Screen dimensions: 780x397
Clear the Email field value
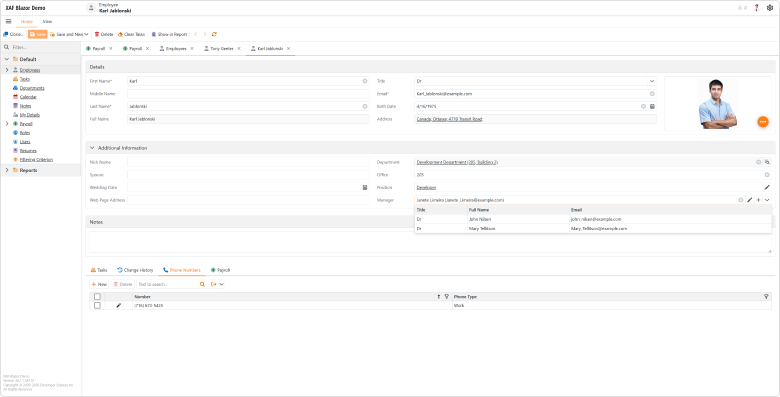tap(652, 94)
